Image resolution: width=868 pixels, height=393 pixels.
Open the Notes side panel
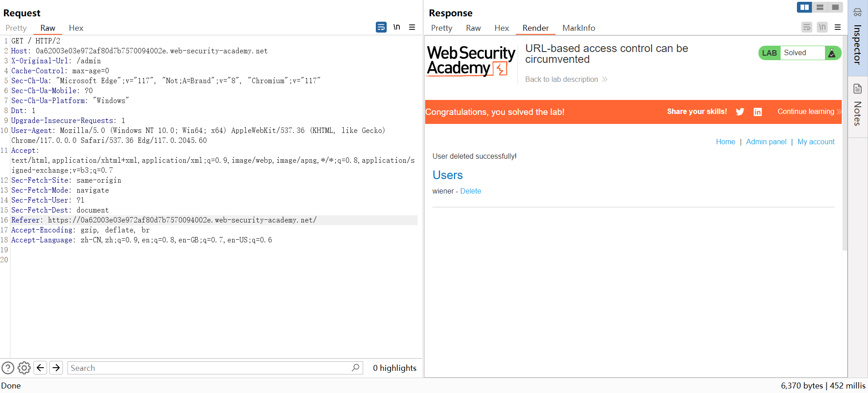point(858,107)
